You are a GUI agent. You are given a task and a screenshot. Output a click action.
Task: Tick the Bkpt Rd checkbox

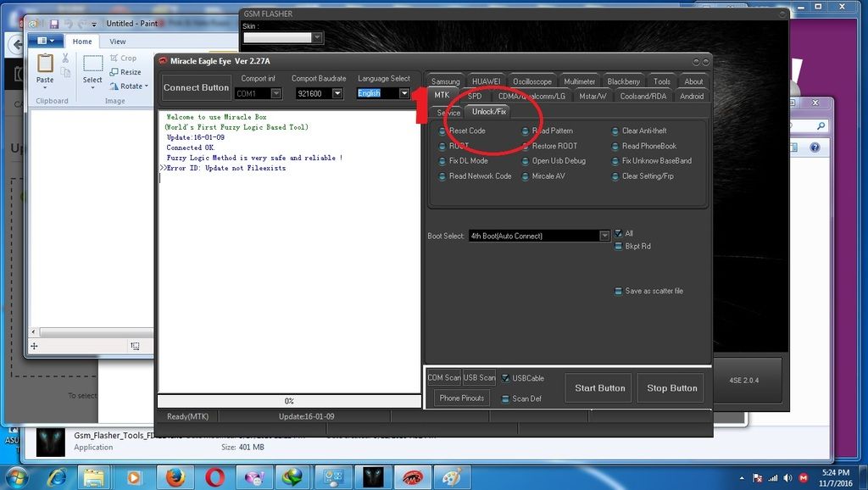click(x=618, y=246)
